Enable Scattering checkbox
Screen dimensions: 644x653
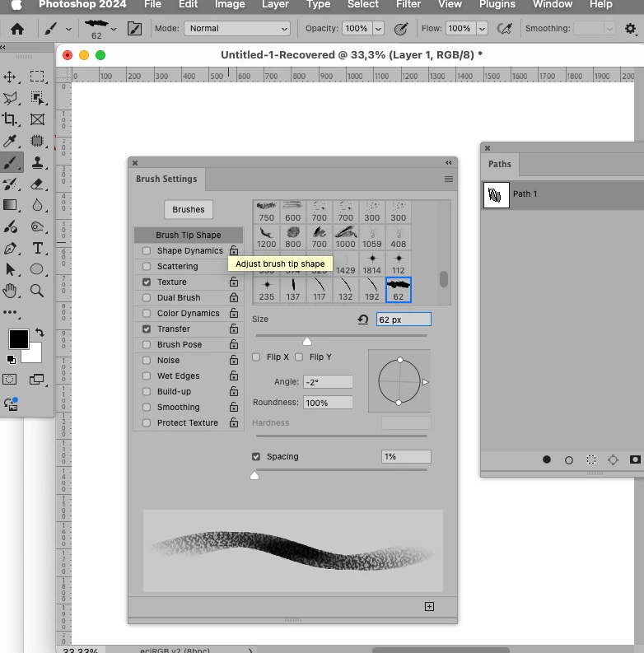point(147,266)
